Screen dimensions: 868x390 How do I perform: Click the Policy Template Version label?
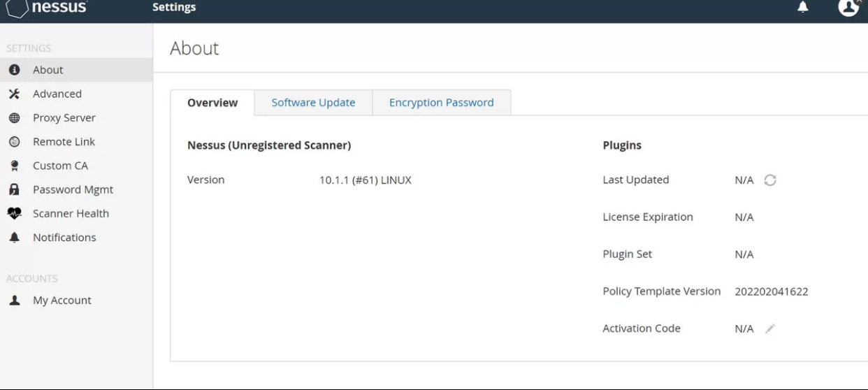click(x=662, y=291)
